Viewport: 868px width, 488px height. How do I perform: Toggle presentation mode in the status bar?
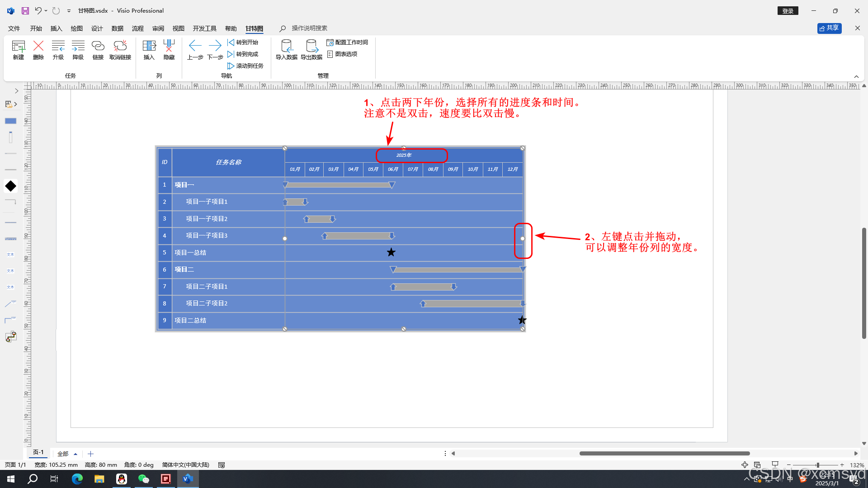(775, 465)
